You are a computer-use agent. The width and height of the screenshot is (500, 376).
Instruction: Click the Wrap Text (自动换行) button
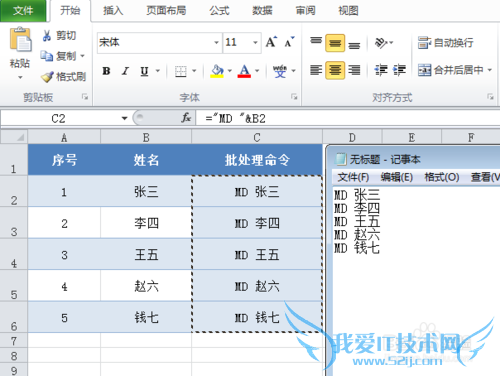pyautogui.click(x=446, y=43)
